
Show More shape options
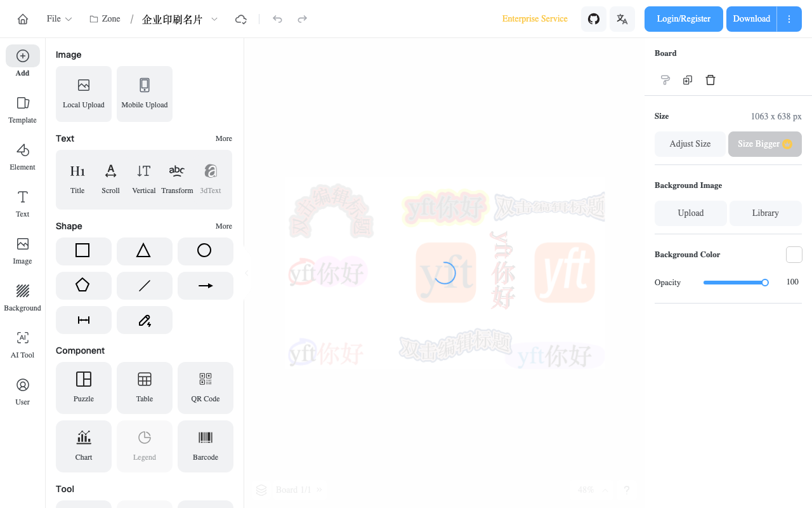[x=224, y=226]
